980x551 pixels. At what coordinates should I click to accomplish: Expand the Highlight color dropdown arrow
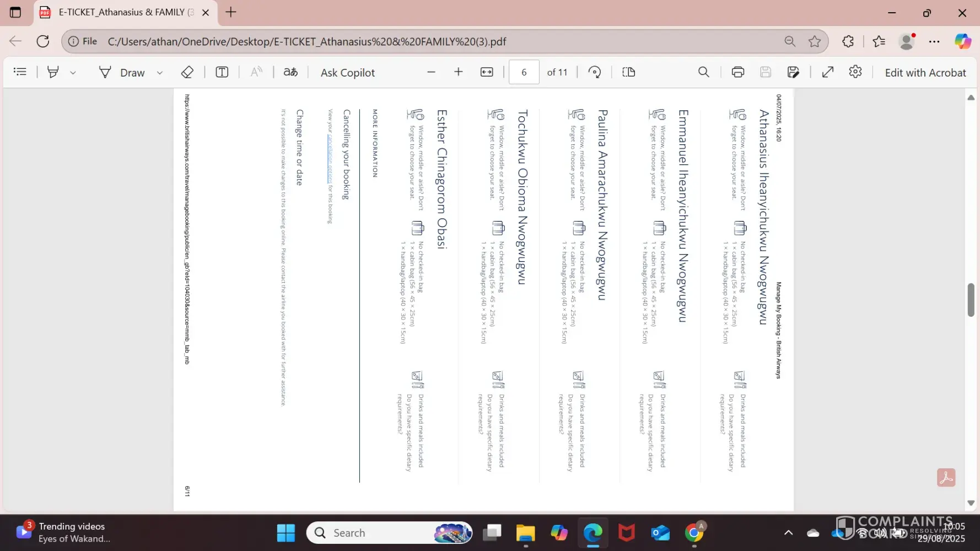(73, 73)
